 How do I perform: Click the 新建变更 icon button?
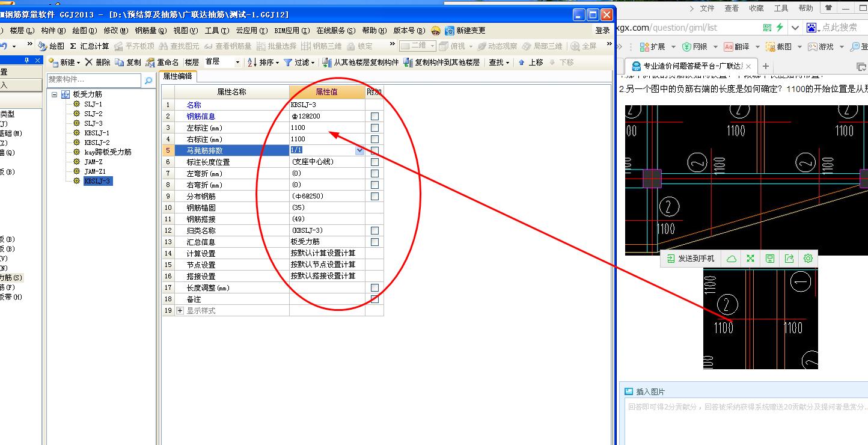pyautogui.click(x=465, y=31)
